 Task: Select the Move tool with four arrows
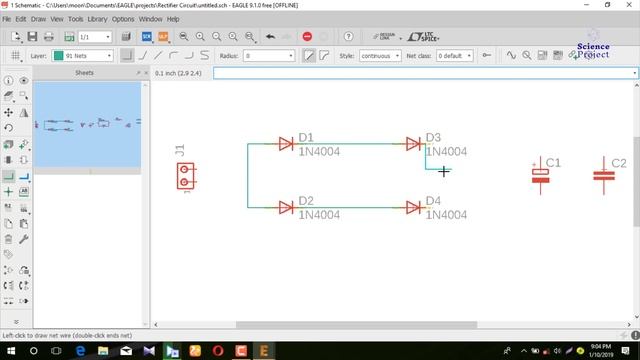pos(8,112)
